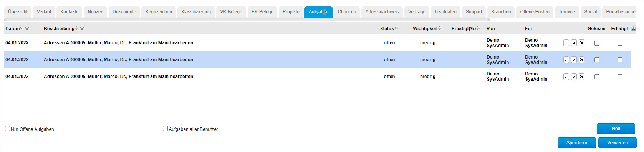Check Erledigt for the highlighted task row
The height and width of the screenshot is (152, 644).
(x=620, y=60)
